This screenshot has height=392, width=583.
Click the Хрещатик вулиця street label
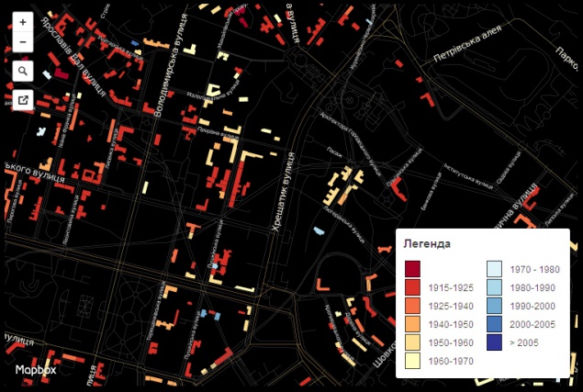click(284, 192)
